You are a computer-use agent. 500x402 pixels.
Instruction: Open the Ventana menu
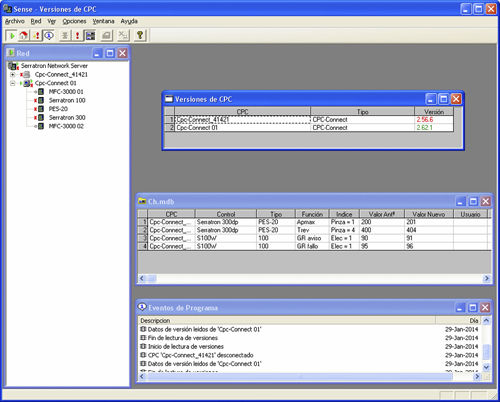click(103, 21)
